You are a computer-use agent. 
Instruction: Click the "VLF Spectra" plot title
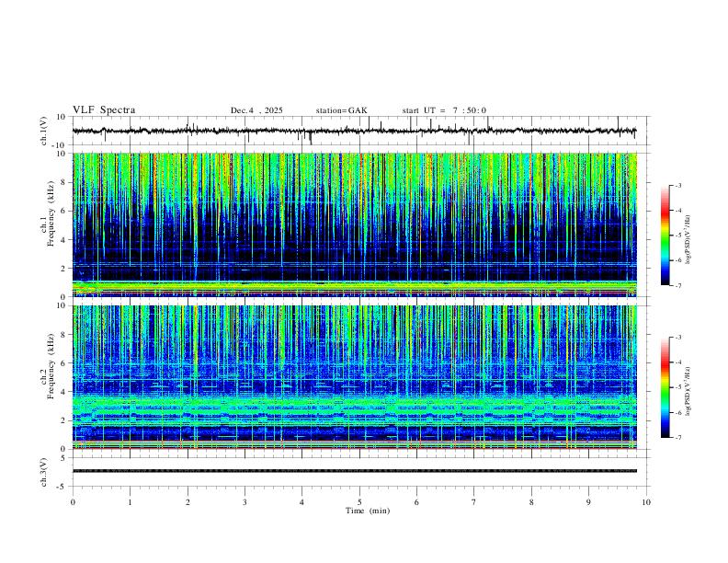(104, 110)
